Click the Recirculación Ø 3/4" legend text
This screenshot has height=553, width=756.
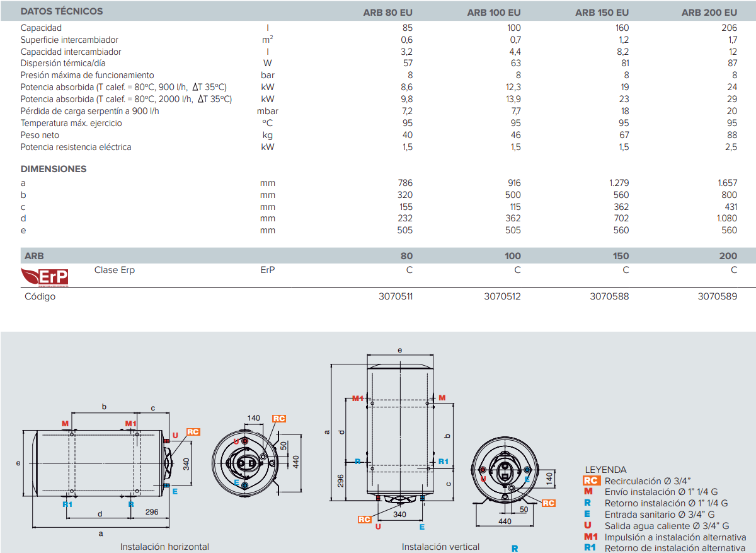click(x=647, y=481)
